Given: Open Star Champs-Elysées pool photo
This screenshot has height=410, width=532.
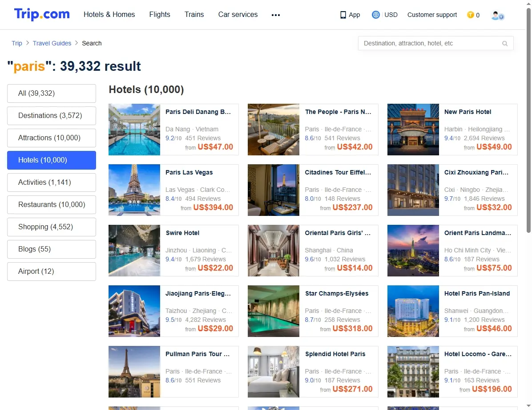Looking at the screenshot, I should point(274,311).
